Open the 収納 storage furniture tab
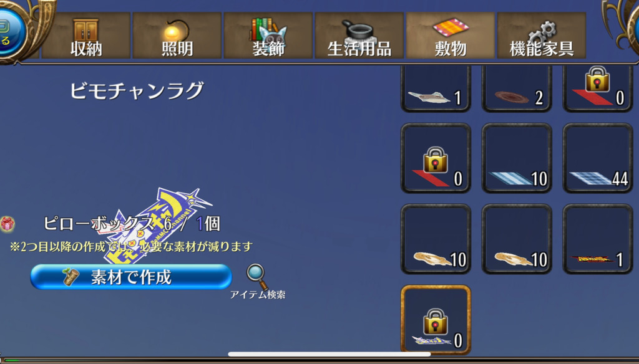Viewport: 639px width, 364px height. 86,36
